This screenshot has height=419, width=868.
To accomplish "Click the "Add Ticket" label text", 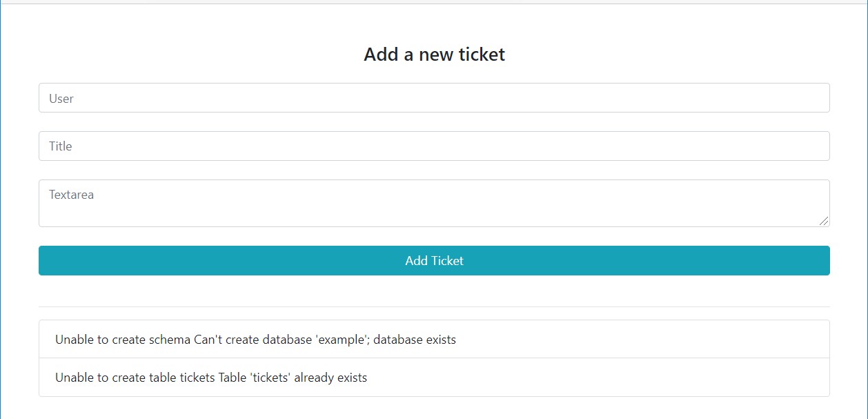I will click(434, 261).
